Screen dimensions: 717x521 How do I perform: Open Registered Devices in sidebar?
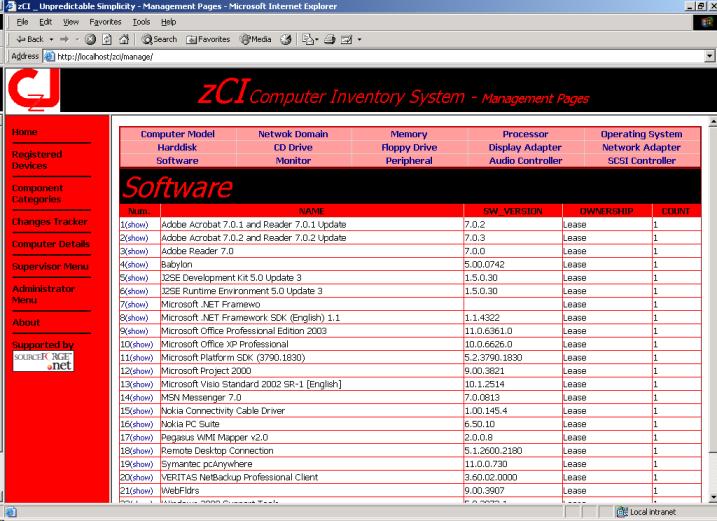(x=37, y=160)
